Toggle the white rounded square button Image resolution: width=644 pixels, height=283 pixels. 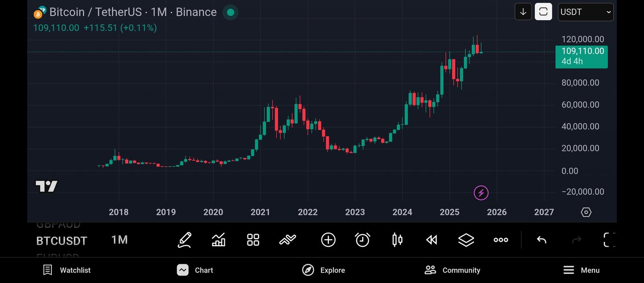click(x=543, y=12)
